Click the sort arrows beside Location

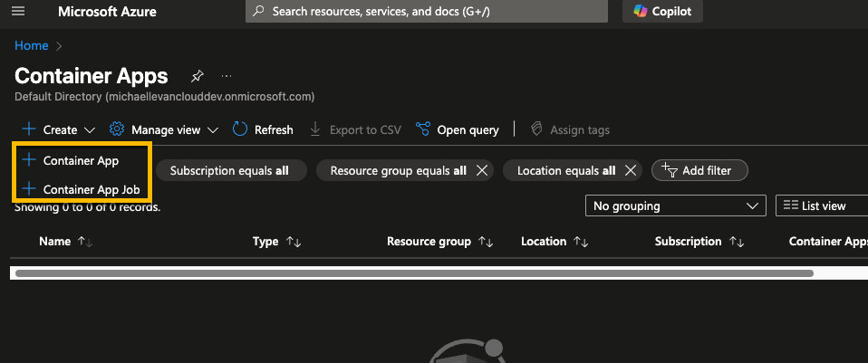pos(581,242)
